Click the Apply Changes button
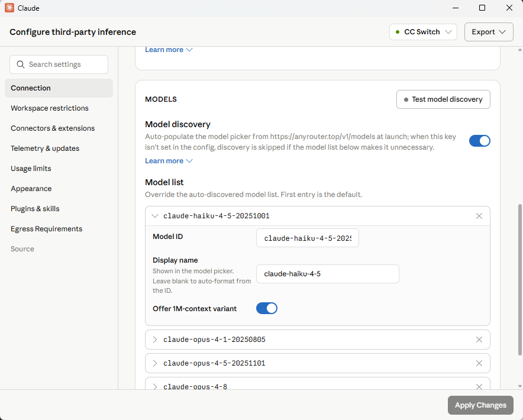This screenshot has width=523, height=420. click(x=480, y=405)
